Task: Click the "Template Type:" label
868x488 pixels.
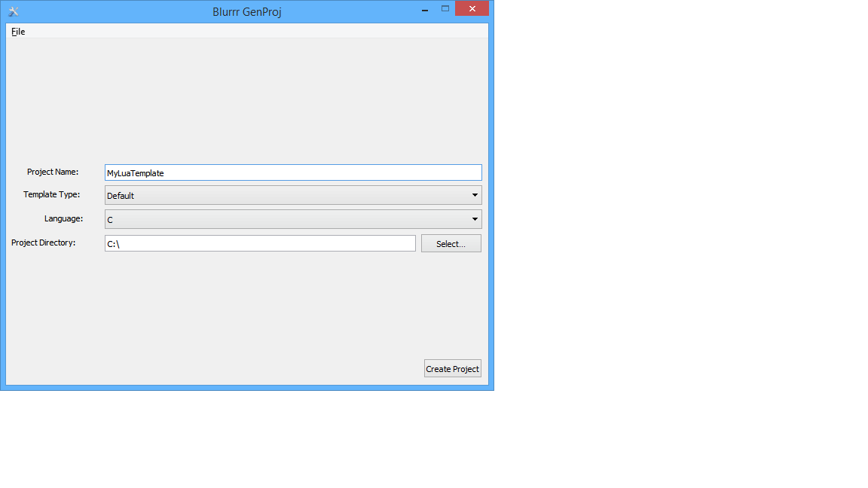Action: (51, 194)
